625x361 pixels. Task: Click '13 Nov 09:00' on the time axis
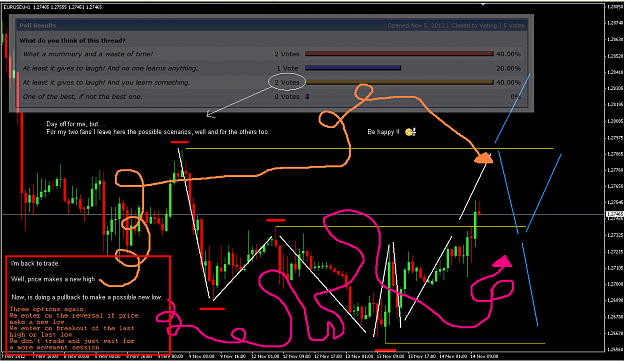(391, 356)
